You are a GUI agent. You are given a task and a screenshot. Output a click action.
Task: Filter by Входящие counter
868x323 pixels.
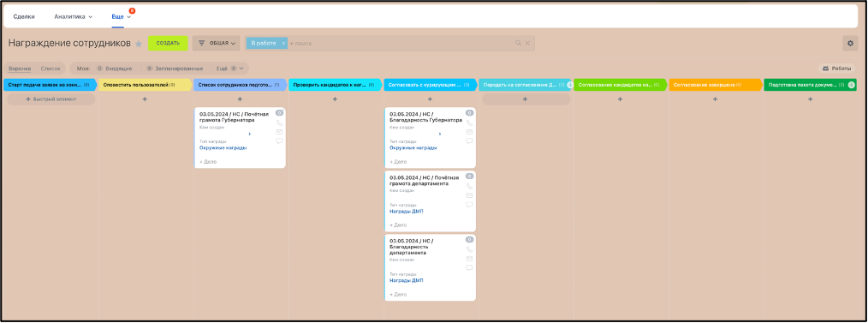[114, 69]
